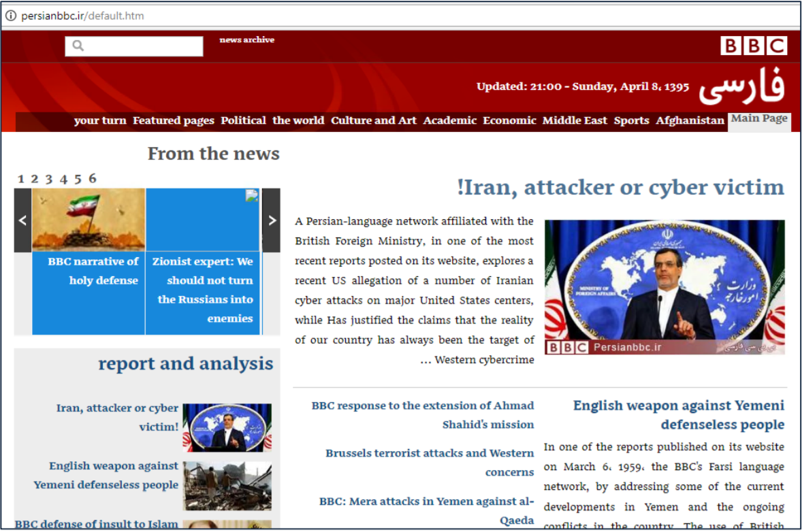This screenshot has height=532, width=802.
Task: Click the Farsi calligraphy logo
Action: click(x=742, y=86)
